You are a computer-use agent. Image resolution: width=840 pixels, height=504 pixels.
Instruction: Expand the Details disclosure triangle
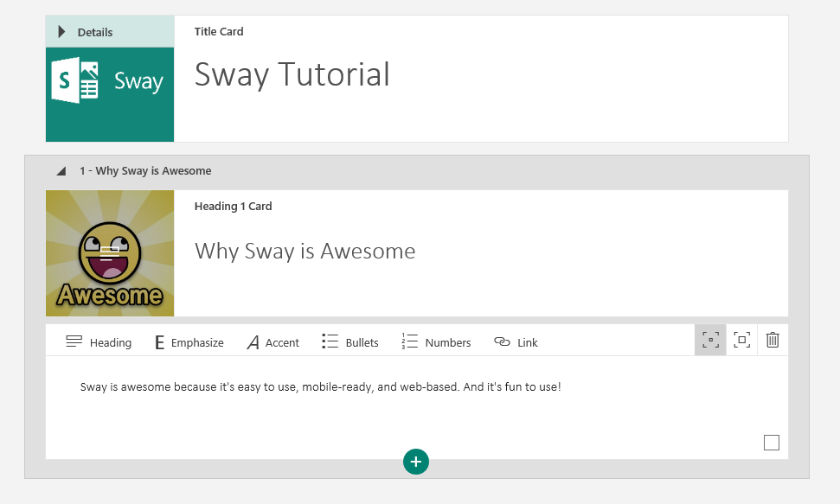pos(61,32)
